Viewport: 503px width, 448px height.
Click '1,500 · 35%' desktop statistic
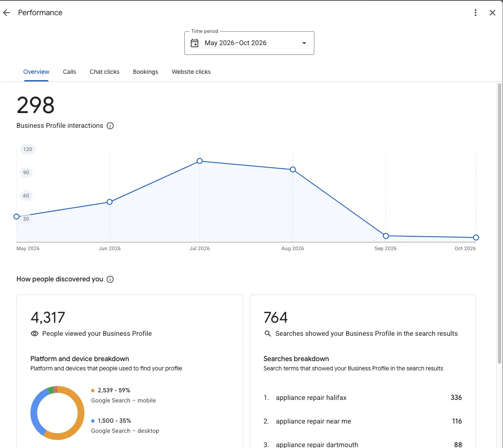[114, 421]
